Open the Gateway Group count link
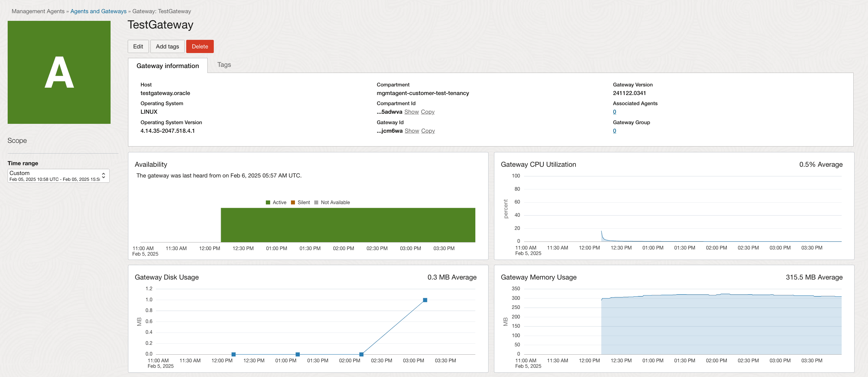The height and width of the screenshot is (377, 868). [x=614, y=131]
